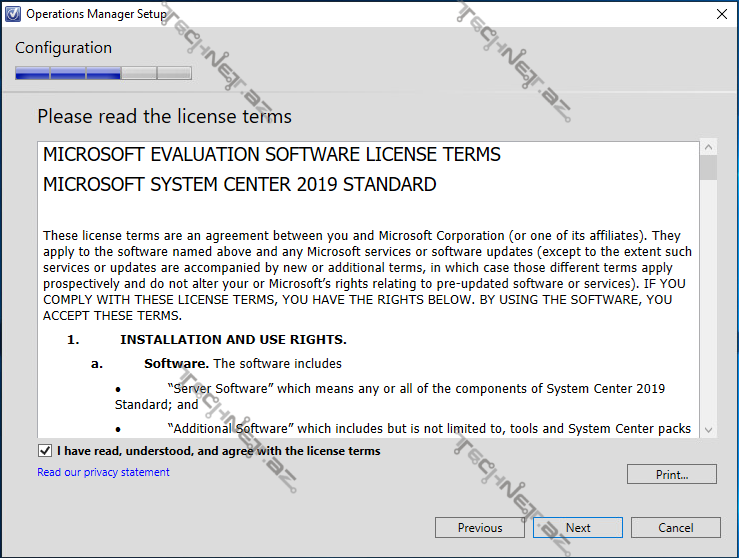
Task: Uncheck the license terms agreement checkbox
Action: [44, 451]
